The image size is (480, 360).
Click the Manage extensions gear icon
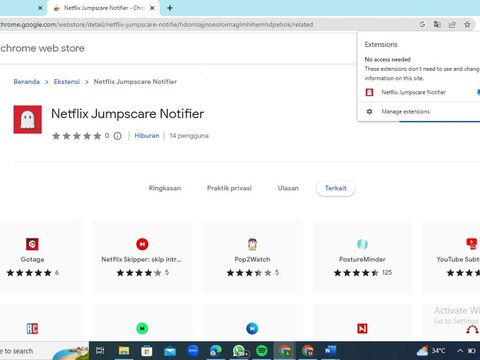(x=369, y=112)
